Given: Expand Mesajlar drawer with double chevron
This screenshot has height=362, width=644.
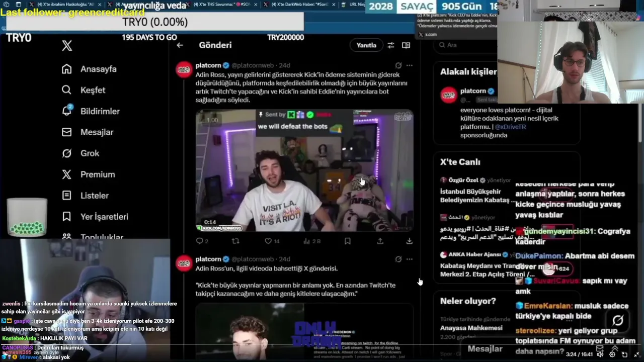Looking at the screenshot, I should [615, 348].
